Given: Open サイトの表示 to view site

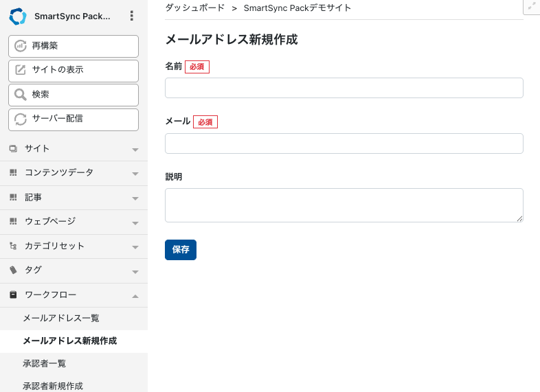Looking at the screenshot, I should pos(74,71).
